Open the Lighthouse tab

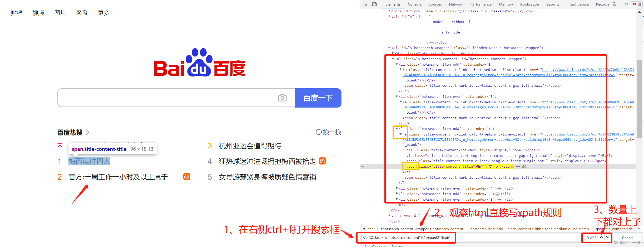pyautogui.click(x=579, y=4)
